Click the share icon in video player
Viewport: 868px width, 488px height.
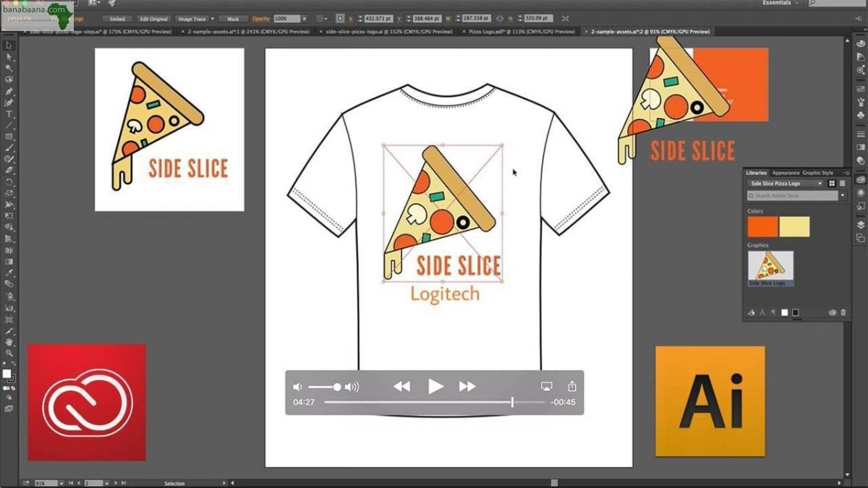click(572, 386)
